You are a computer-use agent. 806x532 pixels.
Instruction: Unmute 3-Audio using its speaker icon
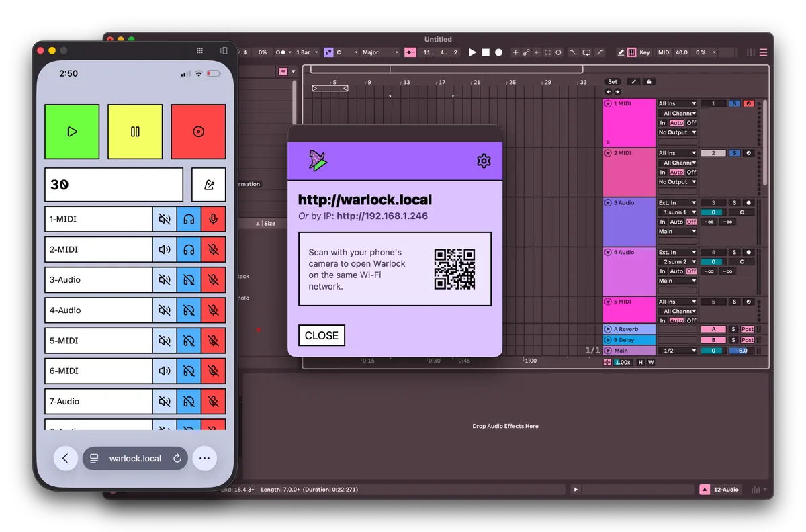tap(165, 279)
